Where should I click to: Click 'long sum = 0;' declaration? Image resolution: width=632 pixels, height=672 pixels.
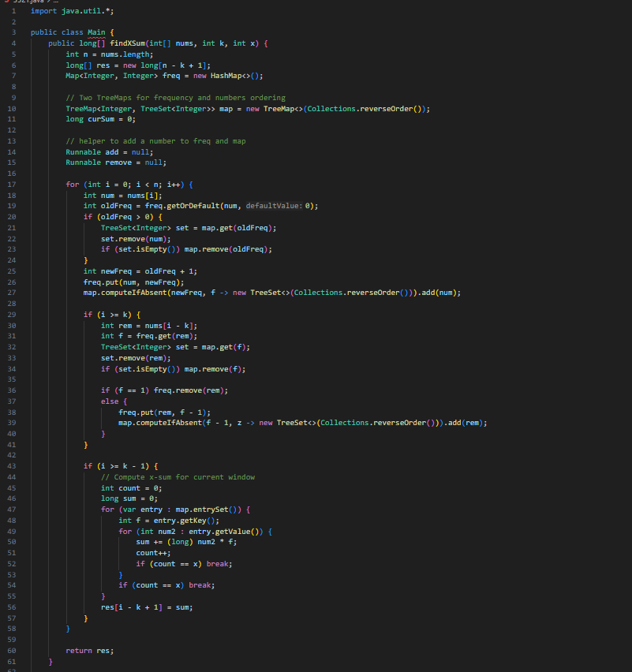(x=129, y=498)
